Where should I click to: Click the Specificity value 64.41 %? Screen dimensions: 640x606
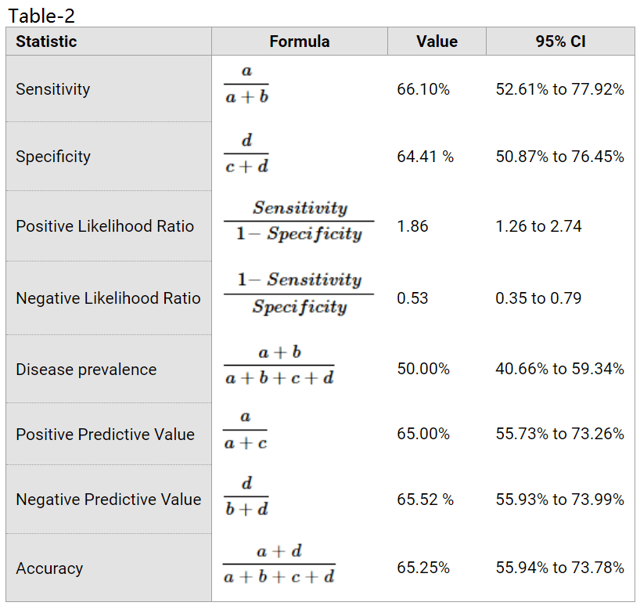tap(425, 157)
